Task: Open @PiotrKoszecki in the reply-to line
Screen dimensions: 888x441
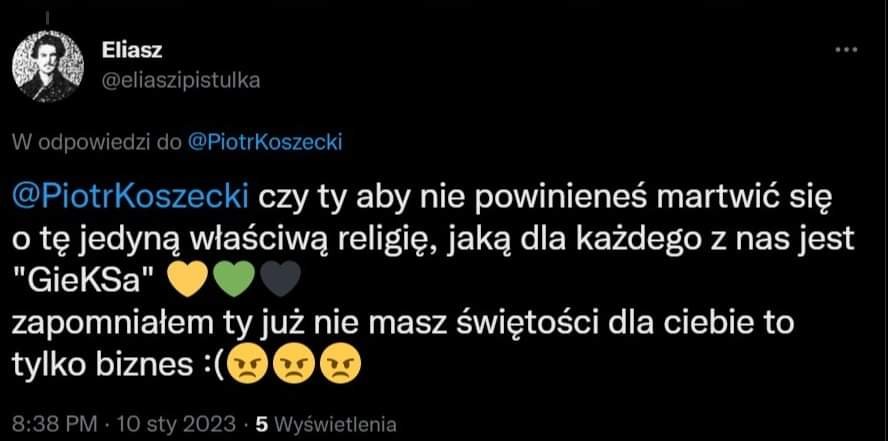Action: 264,143
